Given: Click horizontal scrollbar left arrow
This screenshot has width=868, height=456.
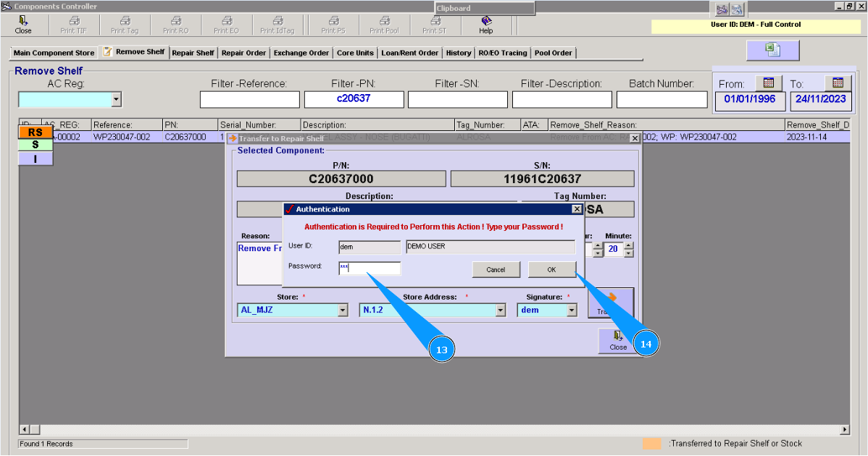Looking at the screenshot, I should (25, 429).
